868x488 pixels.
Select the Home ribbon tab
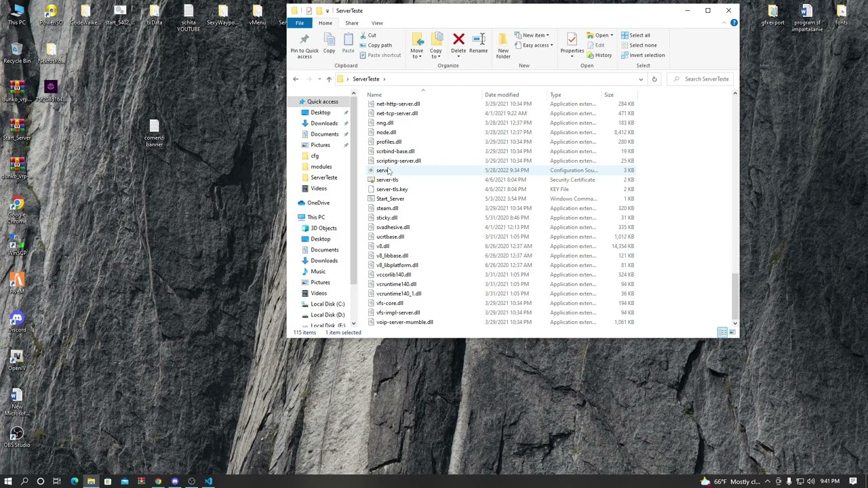click(325, 23)
